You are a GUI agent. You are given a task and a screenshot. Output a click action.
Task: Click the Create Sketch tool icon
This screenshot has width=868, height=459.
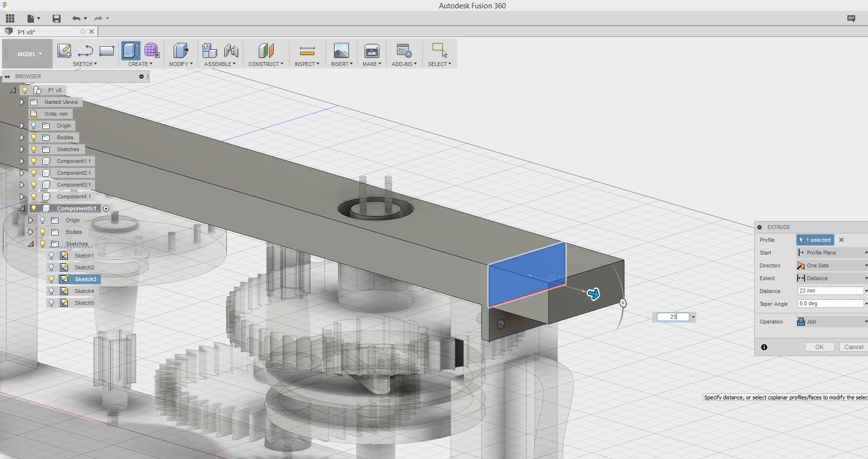(x=64, y=51)
